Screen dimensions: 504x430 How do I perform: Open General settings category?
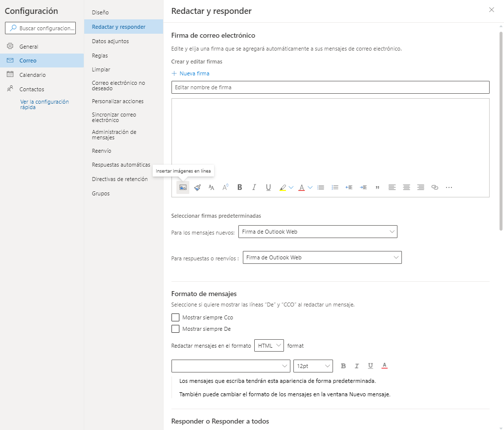[x=42, y=46]
